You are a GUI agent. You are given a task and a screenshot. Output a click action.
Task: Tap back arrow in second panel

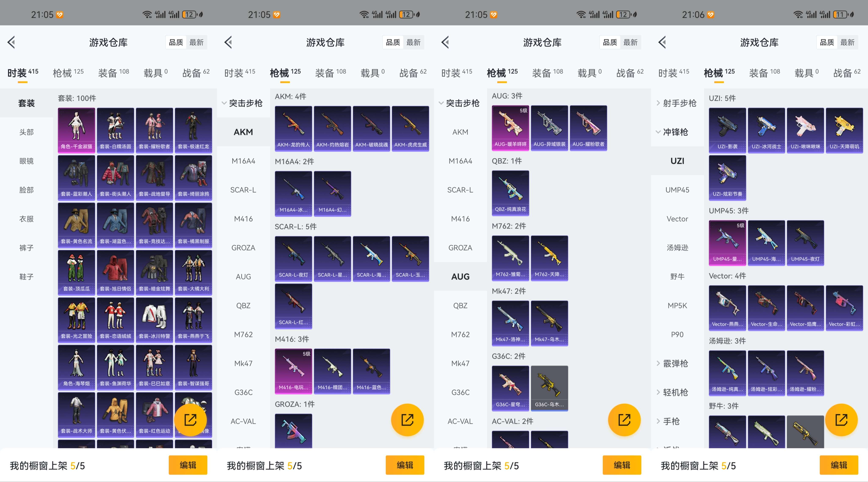click(228, 42)
